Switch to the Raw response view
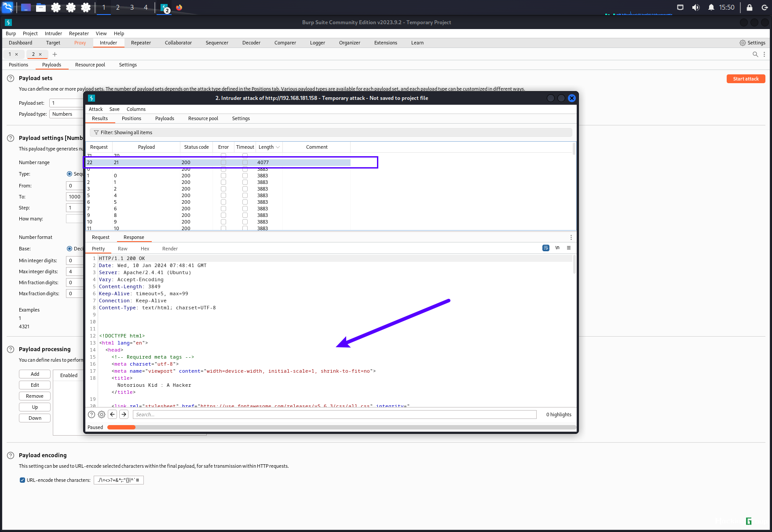The height and width of the screenshot is (532, 772). click(123, 249)
